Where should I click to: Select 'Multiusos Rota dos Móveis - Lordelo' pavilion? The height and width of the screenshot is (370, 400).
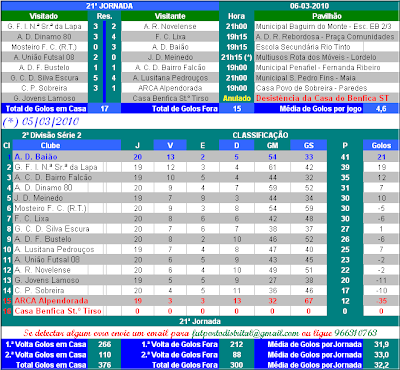[x=316, y=57]
